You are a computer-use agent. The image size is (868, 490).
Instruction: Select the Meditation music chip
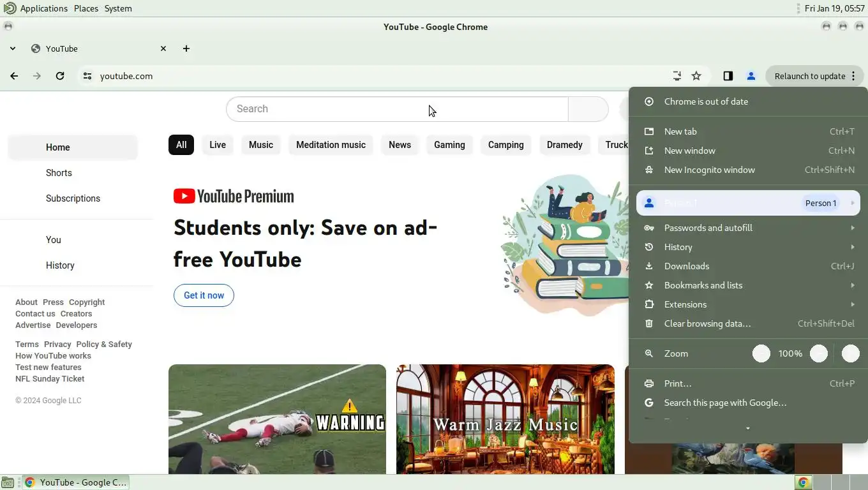coord(331,145)
